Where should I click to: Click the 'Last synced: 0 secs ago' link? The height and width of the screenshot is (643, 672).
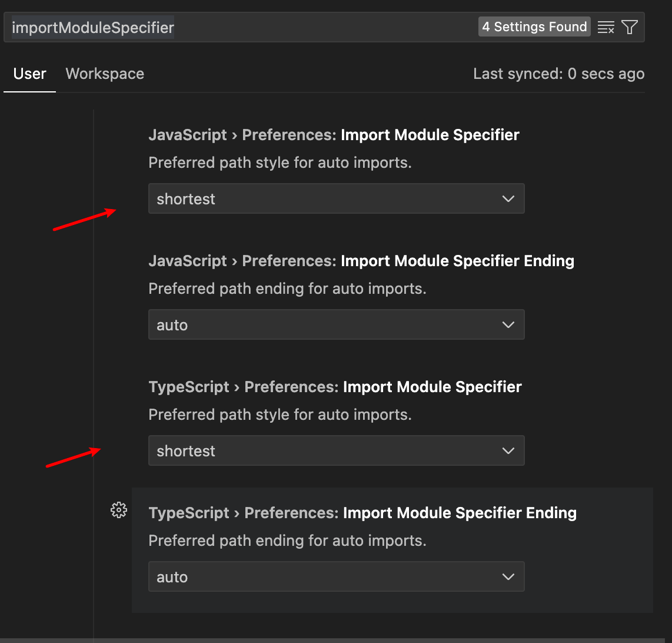pyautogui.click(x=558, y=74)
